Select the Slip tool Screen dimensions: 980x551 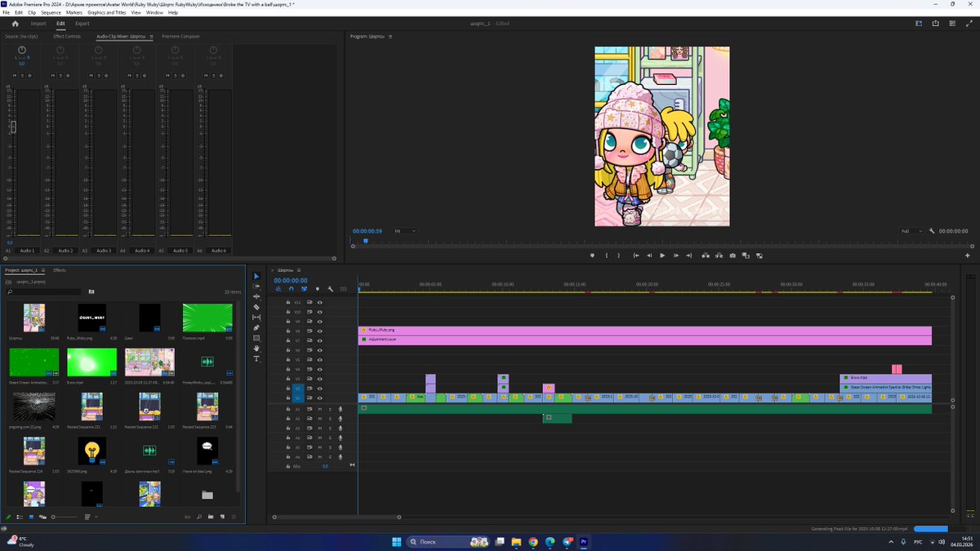(x=256, y=318)
